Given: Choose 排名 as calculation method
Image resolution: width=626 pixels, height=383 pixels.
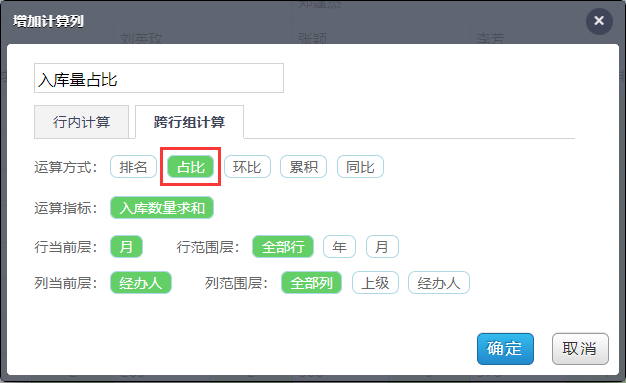Looking at the screenshot, I should tap(133, 167).
